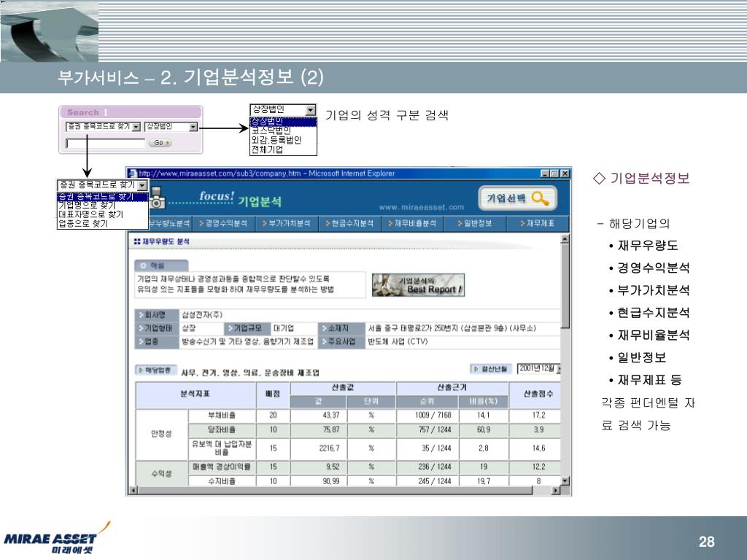The height and width of the screenshot is (560, 747).
Task: Click the value 2216,7 in the table
Action: click(329, 448)
